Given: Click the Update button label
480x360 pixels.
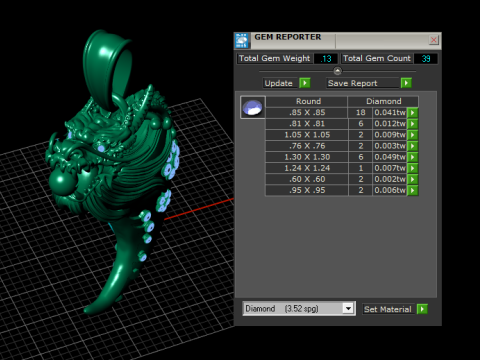Looking at the screenshot, I should pos(279,83).
